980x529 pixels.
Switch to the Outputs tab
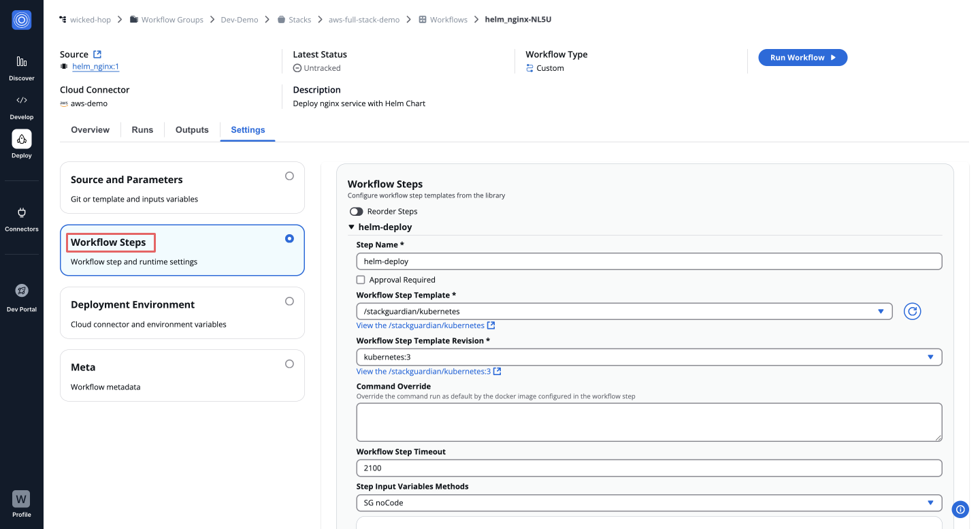tap(192, 129)
